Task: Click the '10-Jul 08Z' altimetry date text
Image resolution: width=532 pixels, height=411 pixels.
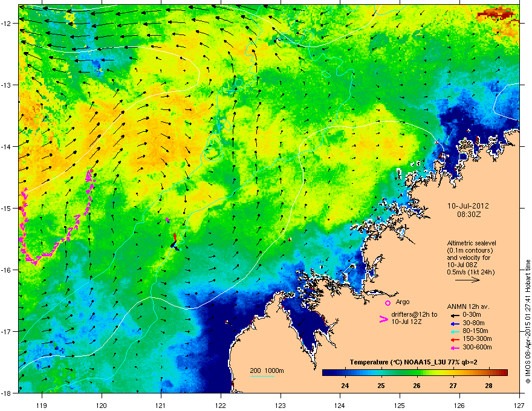Action: click(x=462, y=265)
